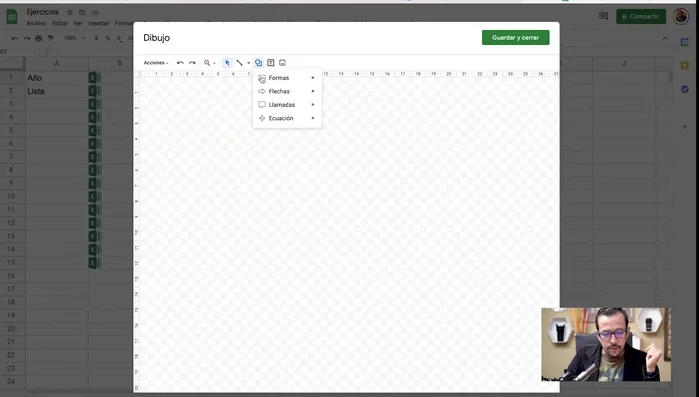The width and height of the screenshot is (699, 397).
Task: Check the cloud save status icon
Action: (x=95, y=12)
